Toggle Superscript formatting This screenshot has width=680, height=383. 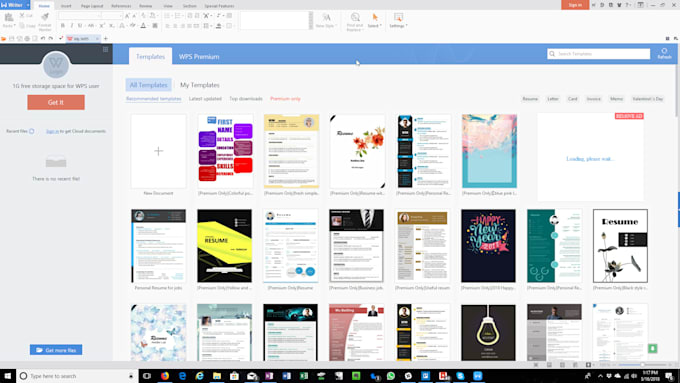(x=102, y=26)
